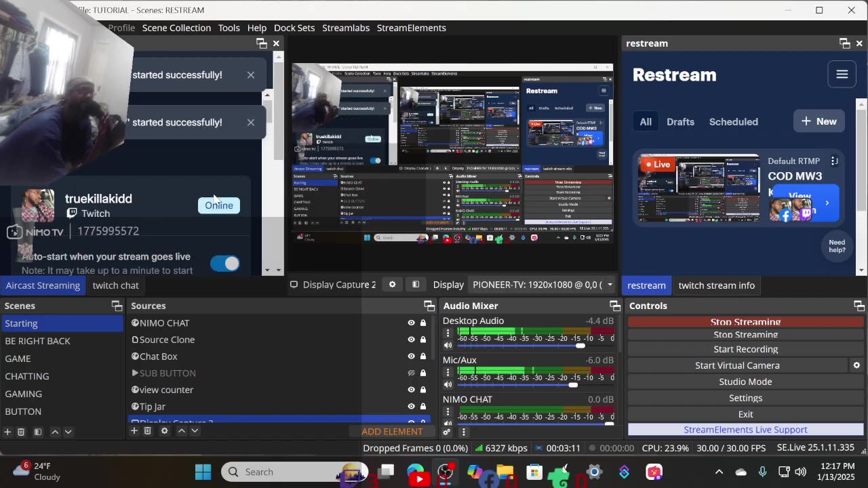Add a new source with plus icon
868x488 pixels.
coord(134,431)
